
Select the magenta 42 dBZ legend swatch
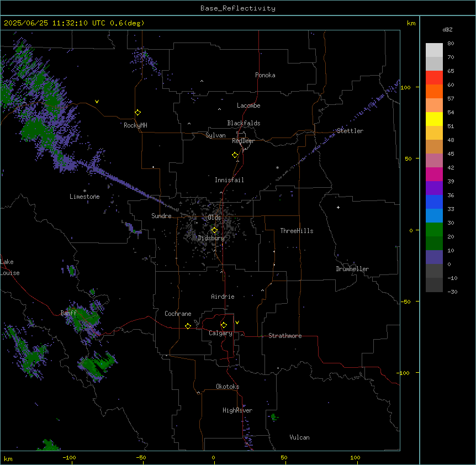click(434, 174)
